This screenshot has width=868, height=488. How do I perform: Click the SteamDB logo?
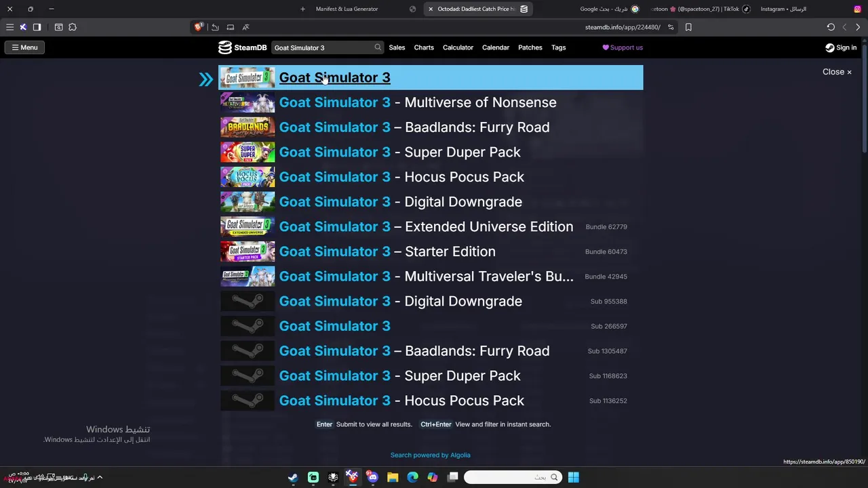tap(242, 47)
